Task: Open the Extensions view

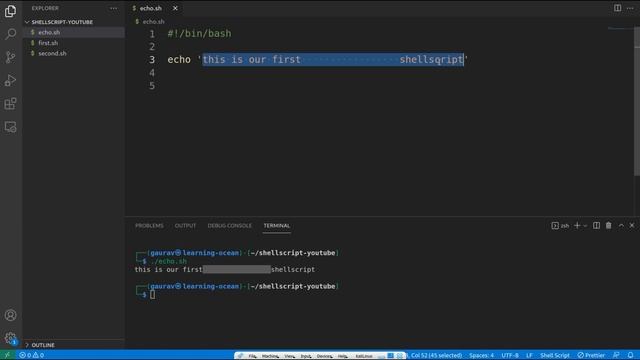Action: pyautogui.click(x=11, y=103)
